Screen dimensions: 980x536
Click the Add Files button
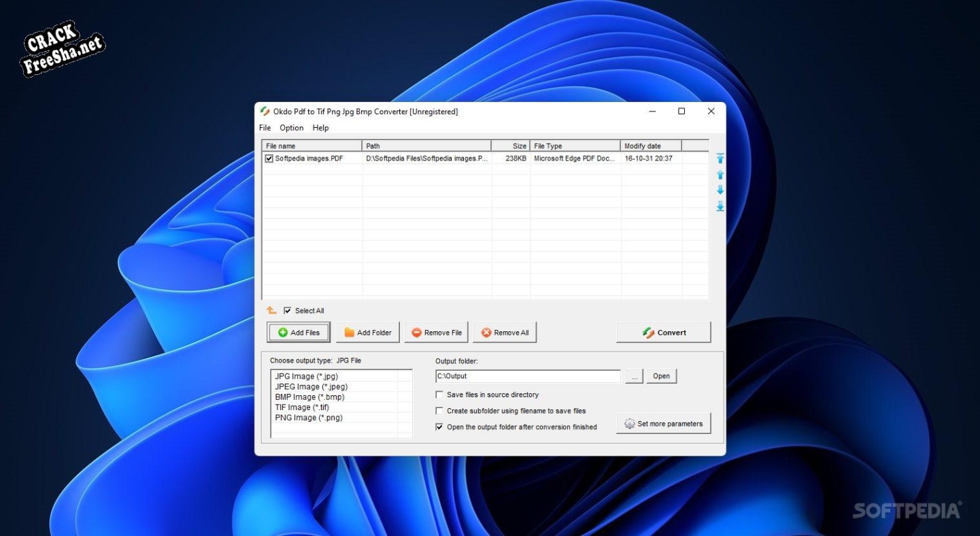pyautogui.click(x=299, y=333)
